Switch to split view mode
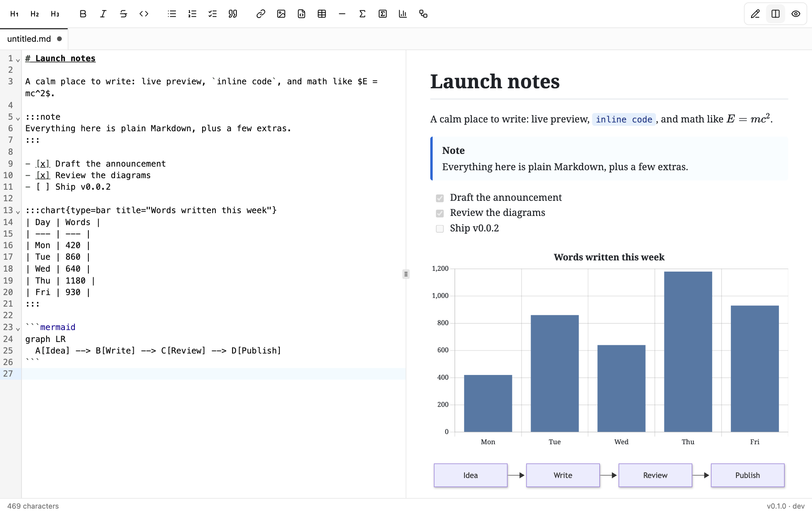The image size is (812, 513). (775, 14)
